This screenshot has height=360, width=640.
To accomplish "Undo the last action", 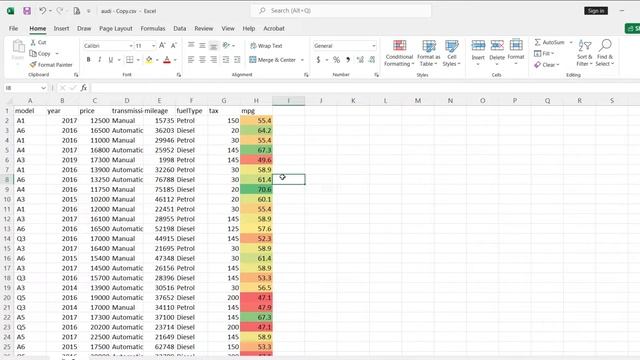I will [42, 11].
